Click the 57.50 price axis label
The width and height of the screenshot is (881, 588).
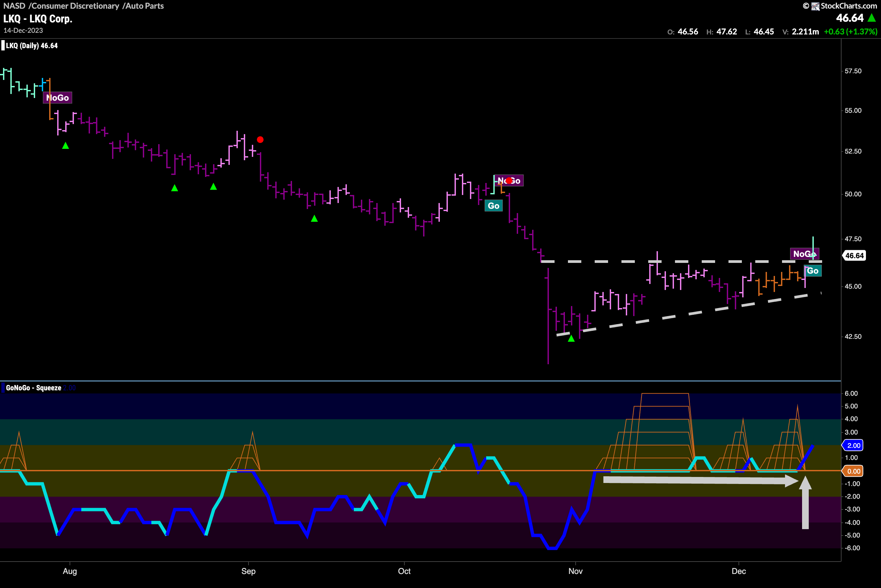tap(853, 71)
